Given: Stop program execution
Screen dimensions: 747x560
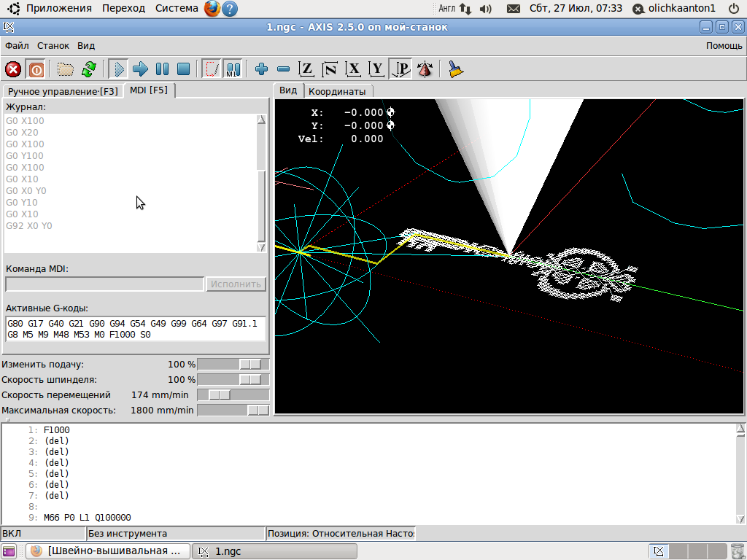Looking at the screenshot, I should [183, 69].
